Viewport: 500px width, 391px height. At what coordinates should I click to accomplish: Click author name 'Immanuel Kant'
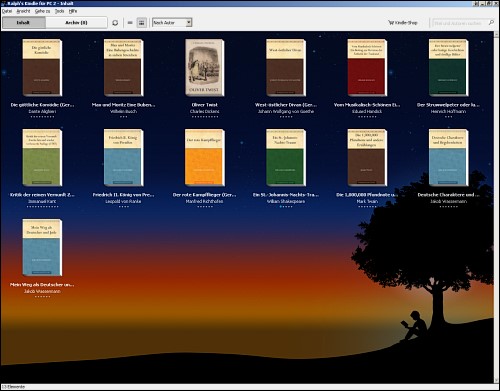(42, 201)
